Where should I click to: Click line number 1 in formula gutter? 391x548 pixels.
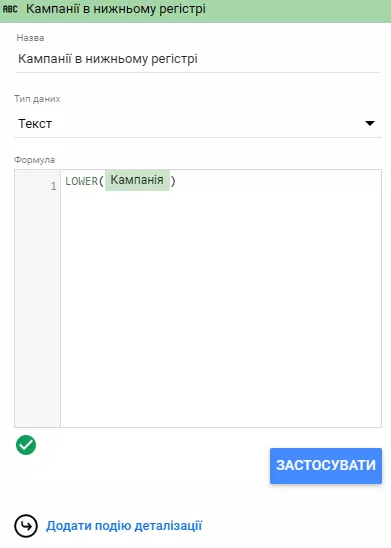point(53,186)
